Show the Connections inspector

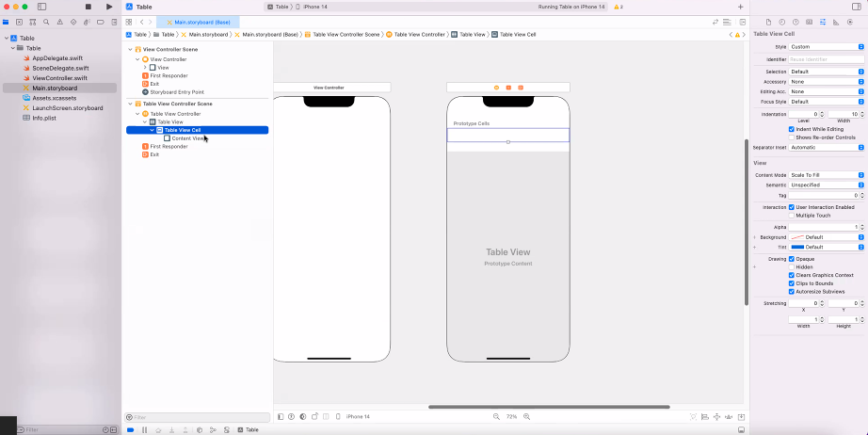pyautogui.click(x=850, y=23)
